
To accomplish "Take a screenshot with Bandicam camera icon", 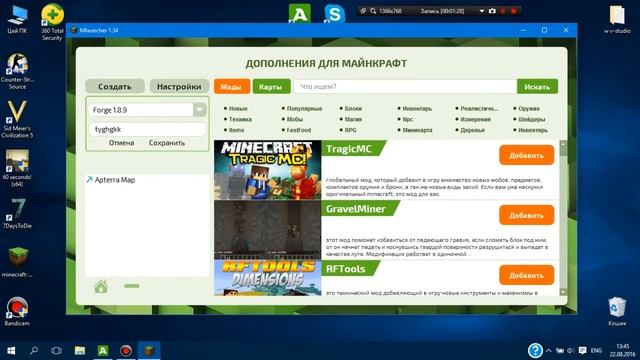I will pos(492,11).
